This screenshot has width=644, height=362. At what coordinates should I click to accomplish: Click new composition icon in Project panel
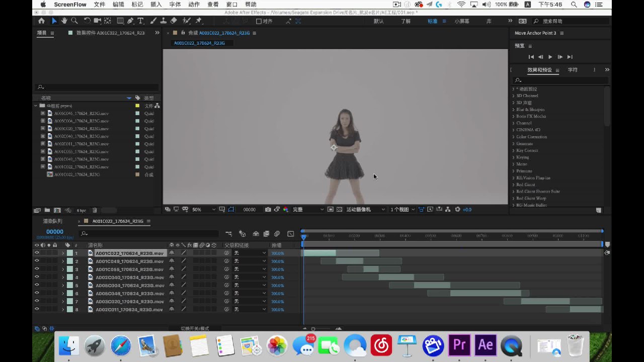(57, 210)
